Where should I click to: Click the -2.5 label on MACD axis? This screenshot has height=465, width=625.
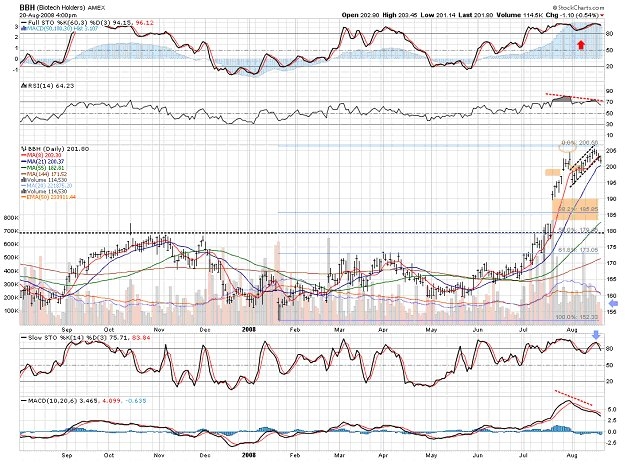click(612, 443)
